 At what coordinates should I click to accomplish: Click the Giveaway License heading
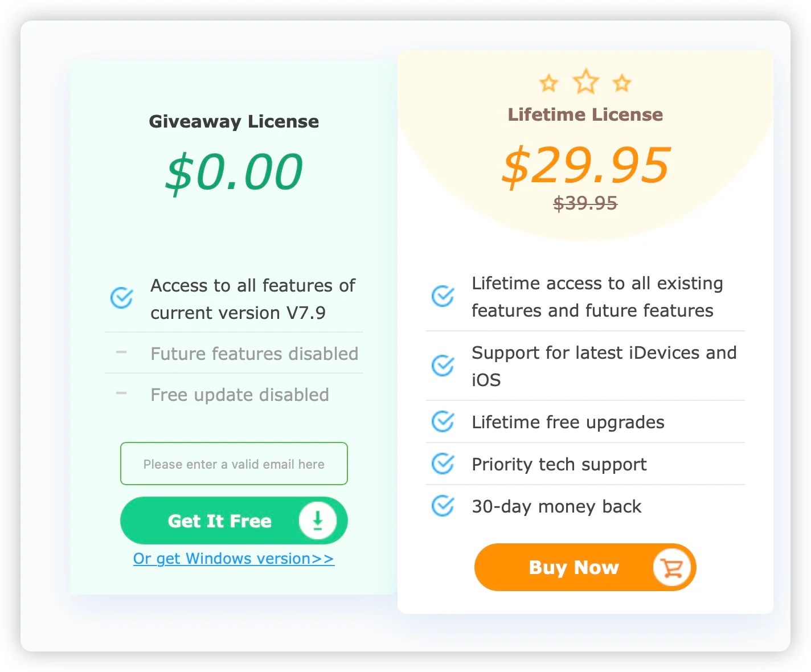coord(234,121)
